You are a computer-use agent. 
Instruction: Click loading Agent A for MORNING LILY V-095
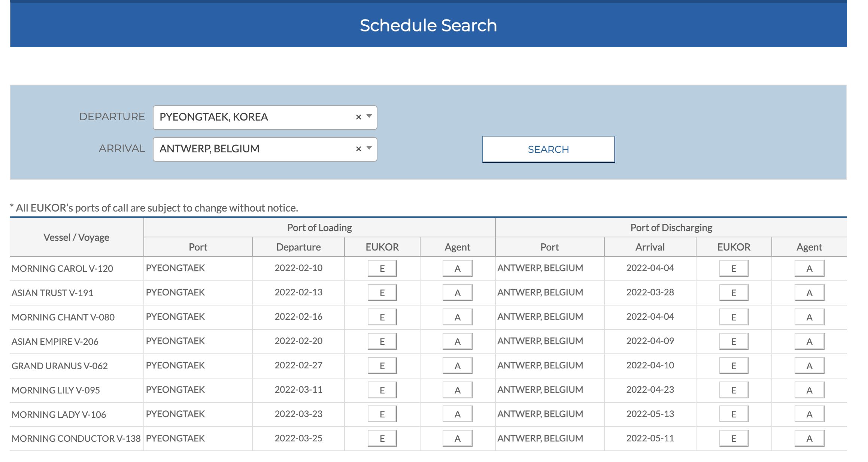(457, 390)
